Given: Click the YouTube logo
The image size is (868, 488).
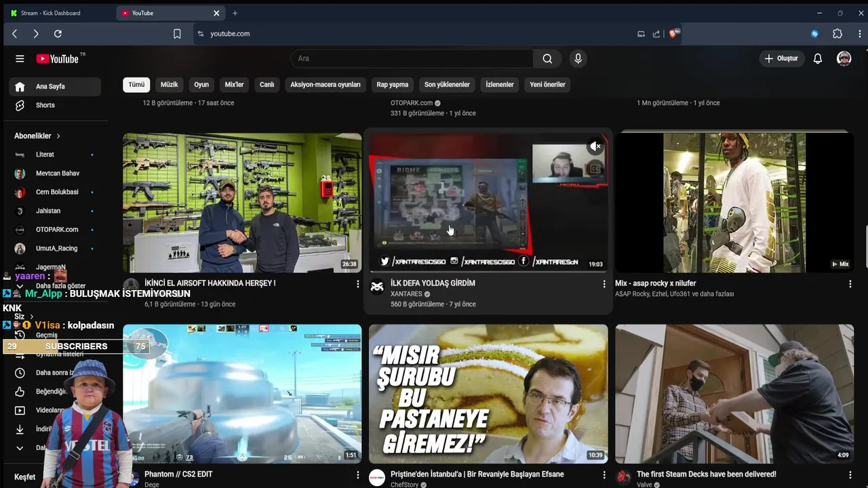Looking at the screenshot, I should (57, 59).
